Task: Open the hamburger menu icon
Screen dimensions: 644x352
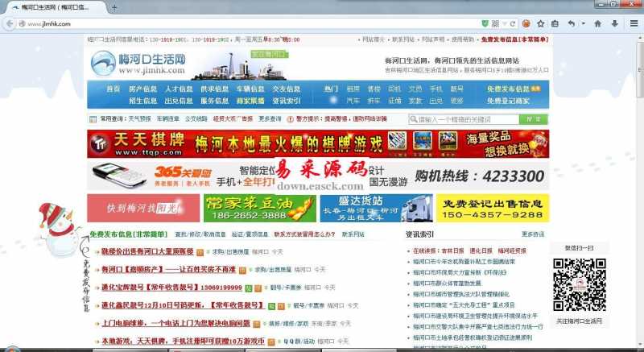Action: coord(633,23)
